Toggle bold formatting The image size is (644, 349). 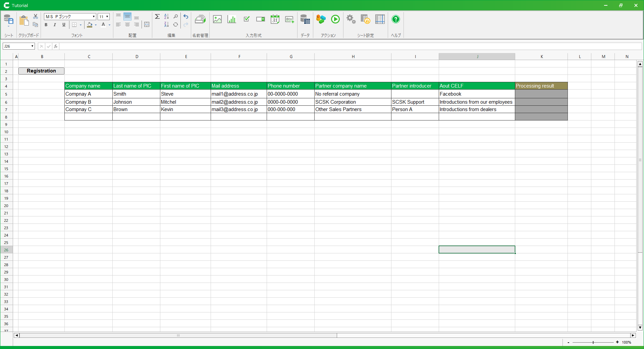pos(46,25)
